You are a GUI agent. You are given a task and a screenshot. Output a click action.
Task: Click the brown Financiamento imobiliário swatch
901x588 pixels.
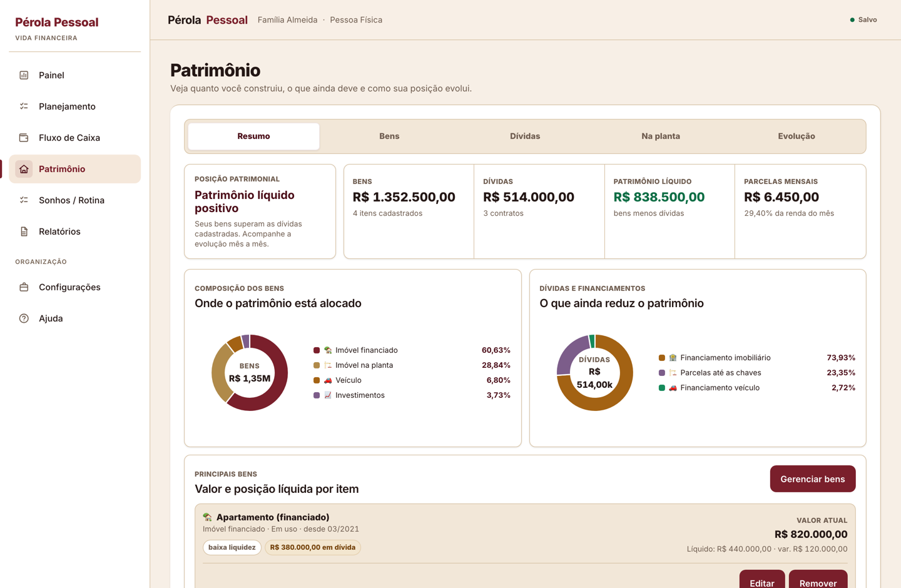[x=662, y=358]
